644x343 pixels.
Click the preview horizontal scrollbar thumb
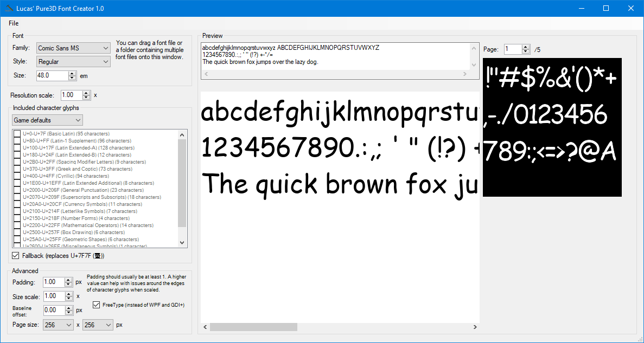point(253,327)
